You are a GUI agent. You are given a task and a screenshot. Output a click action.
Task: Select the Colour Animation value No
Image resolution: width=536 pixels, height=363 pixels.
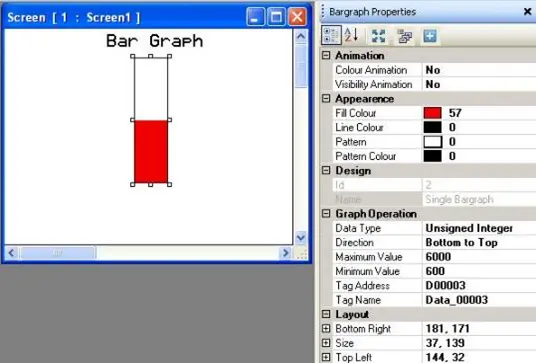433,70
